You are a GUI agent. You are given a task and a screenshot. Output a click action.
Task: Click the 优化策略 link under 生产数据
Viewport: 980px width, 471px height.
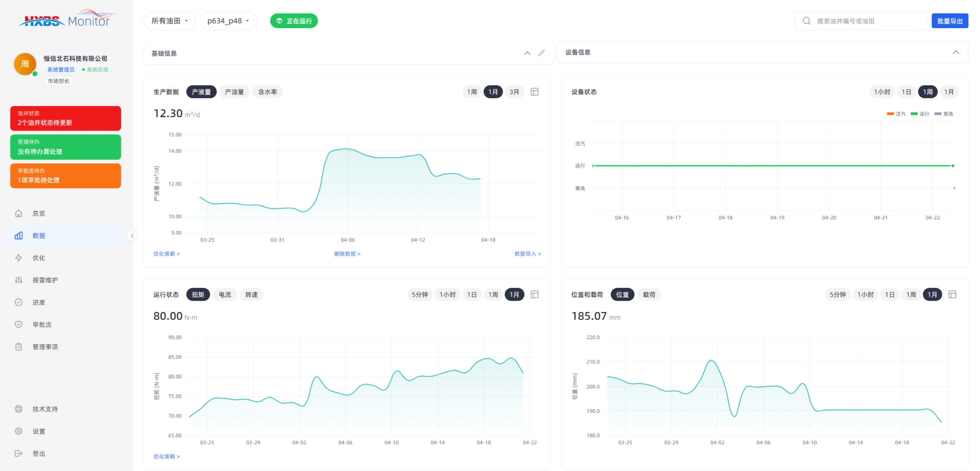coord(167,254)
